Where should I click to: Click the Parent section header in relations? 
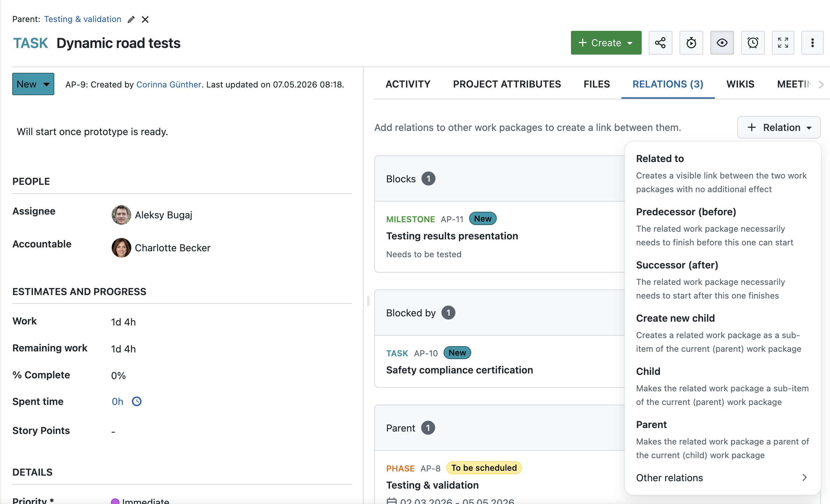click(500, 428)
